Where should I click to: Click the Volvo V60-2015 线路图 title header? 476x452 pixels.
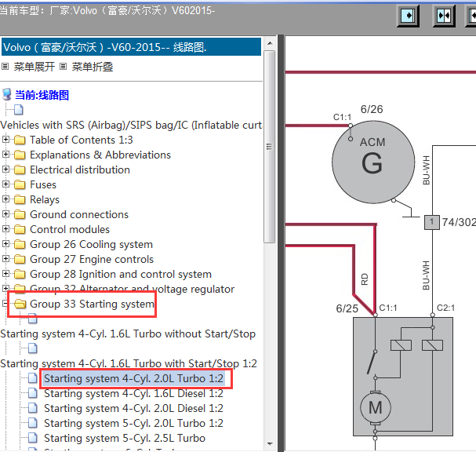tap(132, 47)
